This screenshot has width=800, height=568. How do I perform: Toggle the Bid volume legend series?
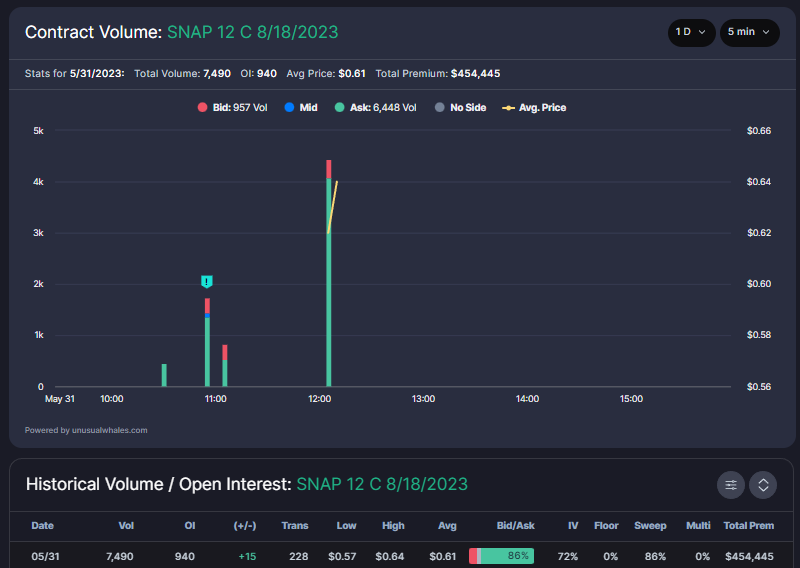233,108
